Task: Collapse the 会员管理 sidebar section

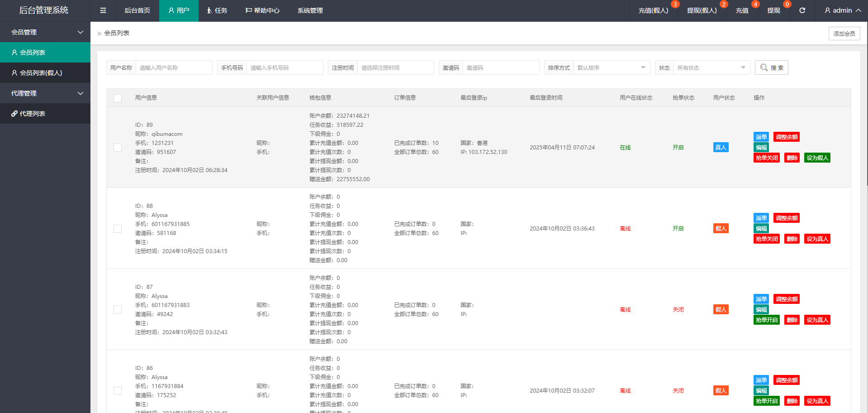Action: pyautogui.click(x=45, y=32)
